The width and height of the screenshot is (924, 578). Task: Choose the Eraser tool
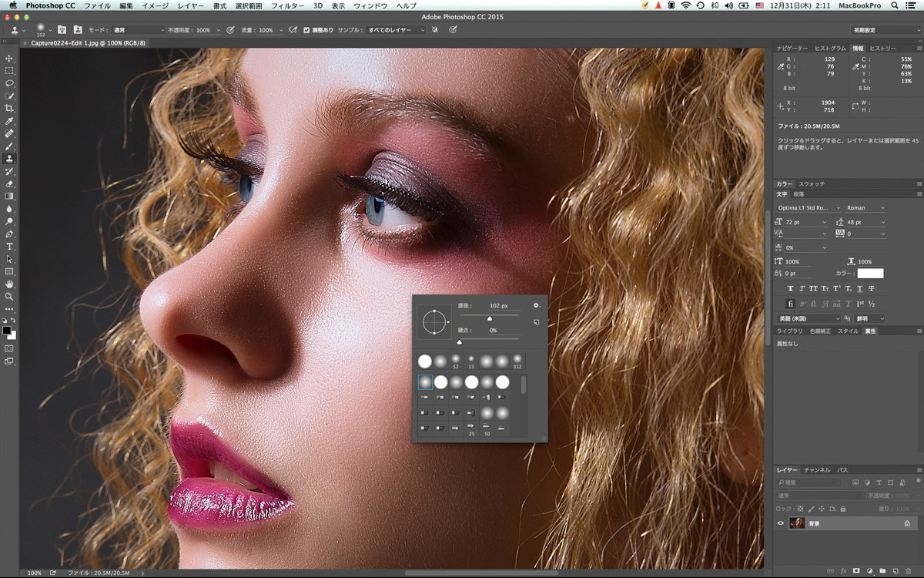point(9,183)
